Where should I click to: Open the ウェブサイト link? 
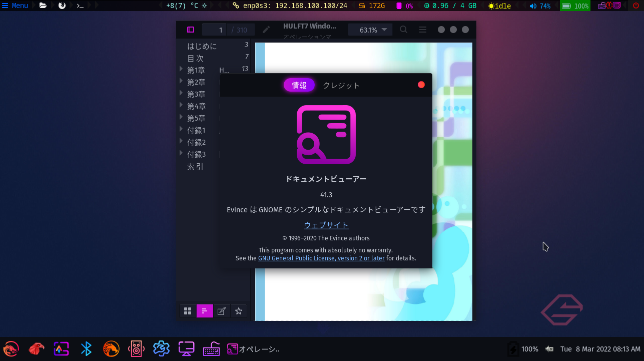[326, 225]
